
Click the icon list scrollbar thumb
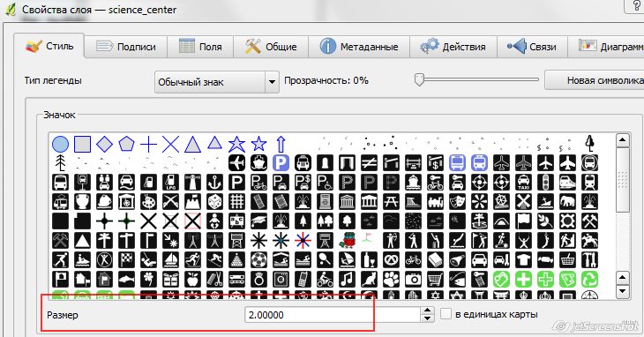pos(623,180)
